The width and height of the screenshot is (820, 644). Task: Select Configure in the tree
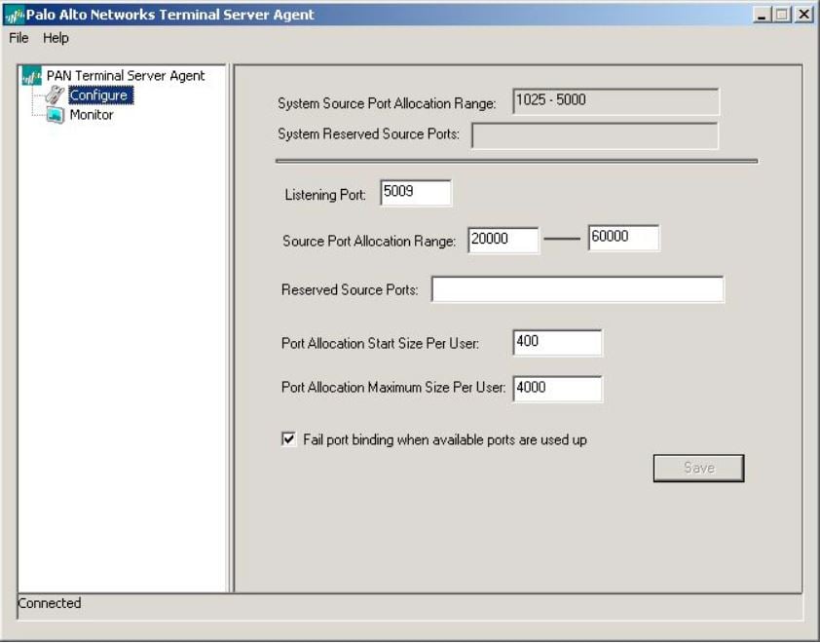[x=98, y=95]
